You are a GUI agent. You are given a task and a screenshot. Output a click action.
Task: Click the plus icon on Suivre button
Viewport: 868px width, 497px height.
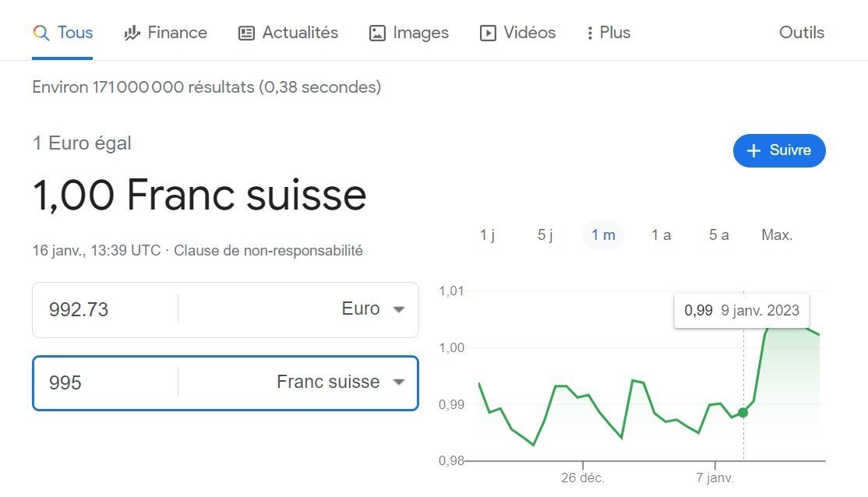pos(753,150)
